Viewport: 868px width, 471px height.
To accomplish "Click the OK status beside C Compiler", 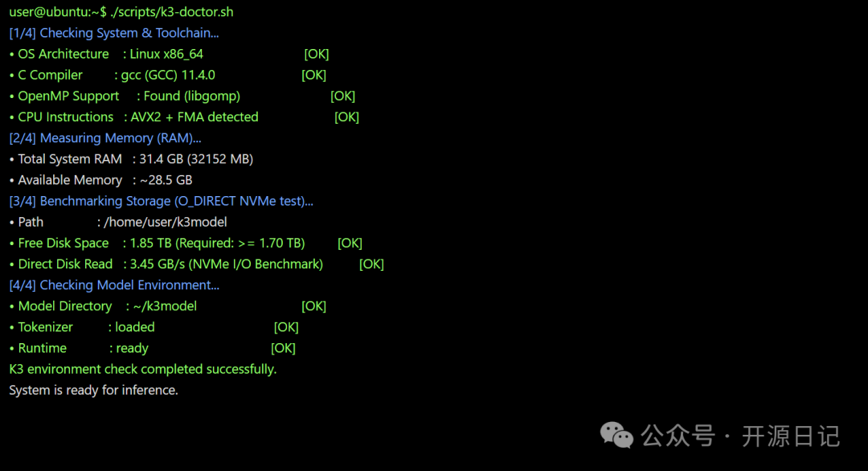I will coord(314,75).
